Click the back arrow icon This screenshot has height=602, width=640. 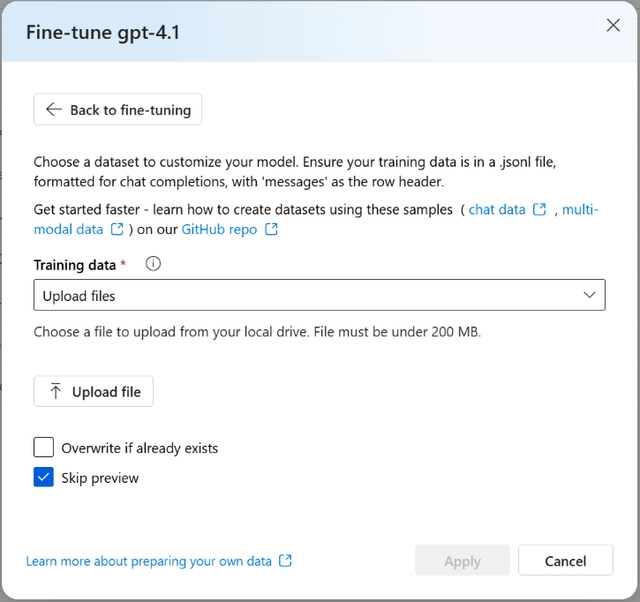(x=54, y=110)
